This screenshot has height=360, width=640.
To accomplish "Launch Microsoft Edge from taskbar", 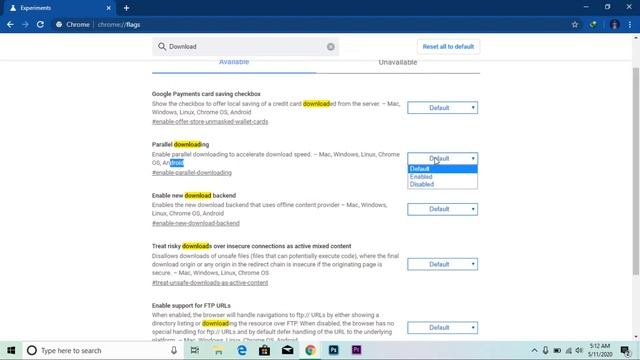I will (242, 350).
